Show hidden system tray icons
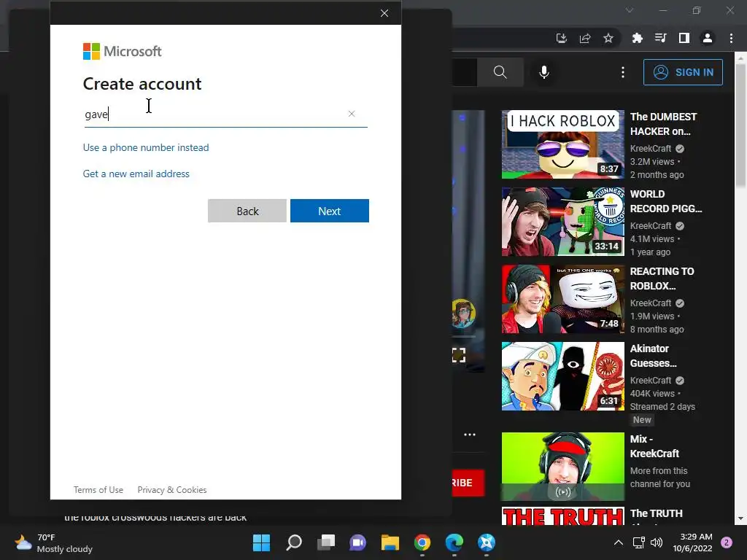Image resolution: width=747 pixels, height=560 pixels. click(x=618, y=542)
